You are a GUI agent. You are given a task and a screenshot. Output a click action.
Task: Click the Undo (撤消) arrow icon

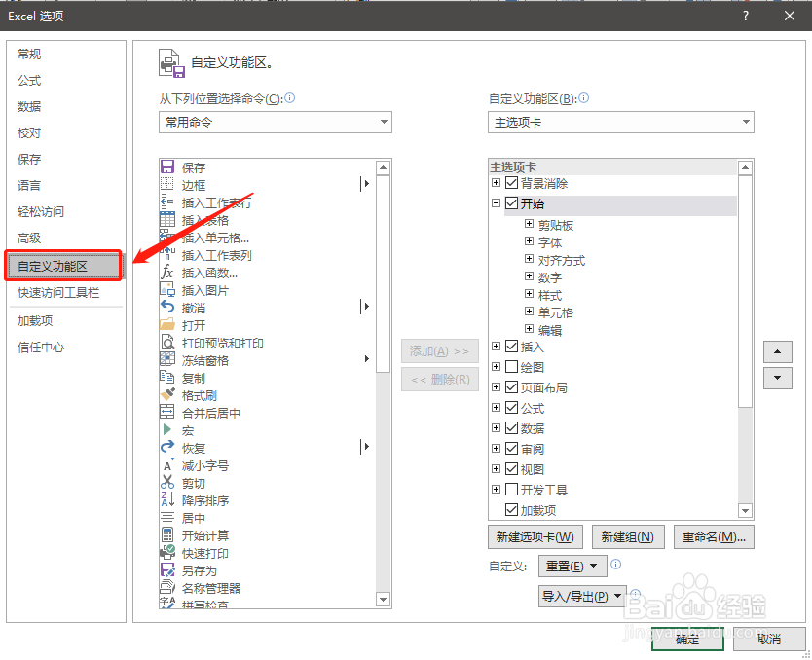(x=167, y=307)
